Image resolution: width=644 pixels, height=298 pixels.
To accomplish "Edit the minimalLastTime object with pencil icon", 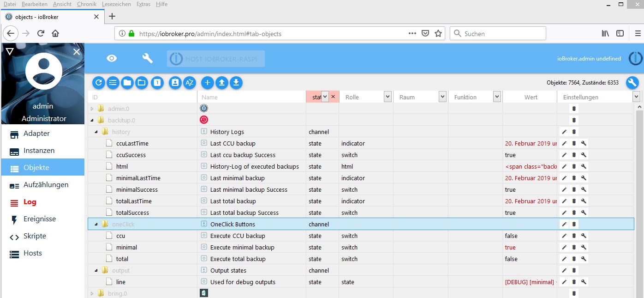I will [564, 178].
